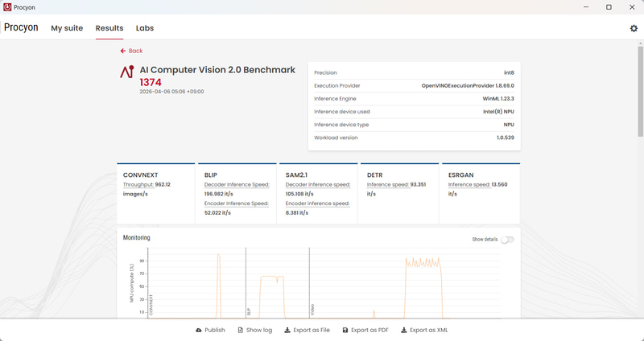Screen dimensions: 644x341
Task: Click the NPU compute (%) axis label
Action: [x=132, y=283]
